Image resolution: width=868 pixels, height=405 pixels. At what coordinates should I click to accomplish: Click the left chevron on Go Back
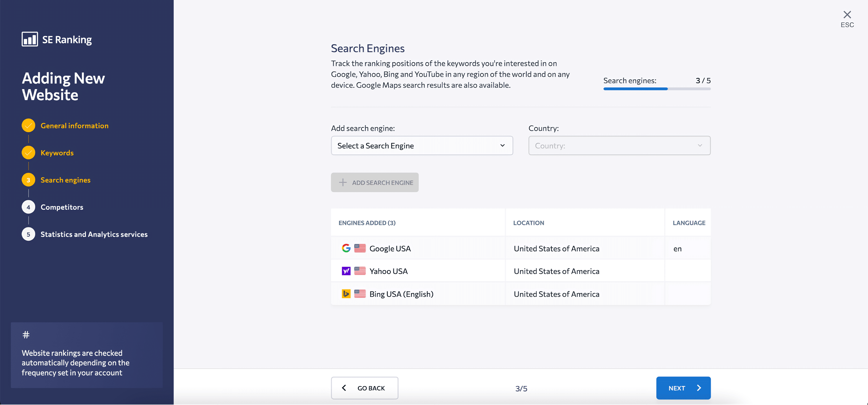pos(344,388)
